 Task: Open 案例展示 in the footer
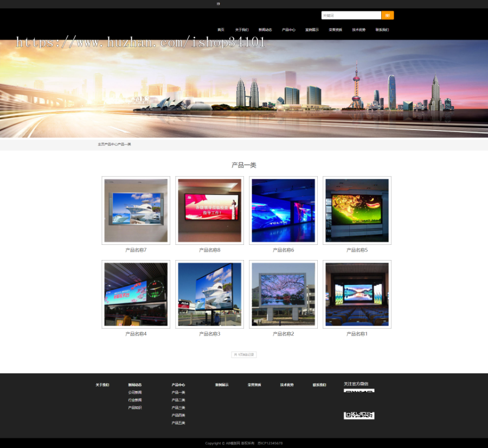pyautogui.click(x=222, y=385)
